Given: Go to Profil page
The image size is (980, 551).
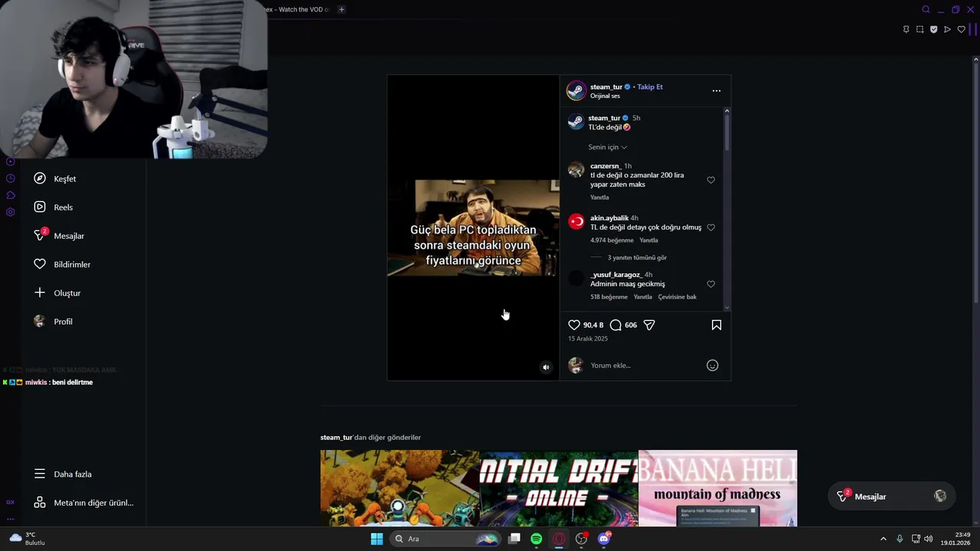Looking at the screenshot, I should click(x=54, y=321).
